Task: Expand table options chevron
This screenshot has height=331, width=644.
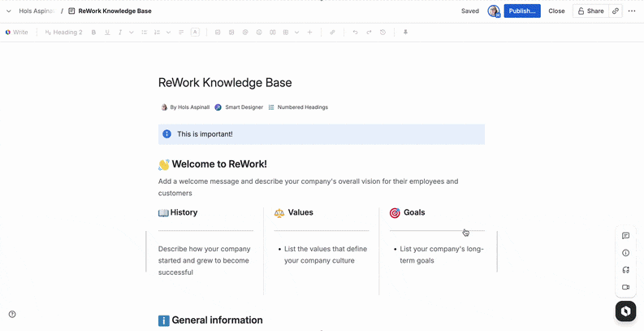Action: point(297,32)
